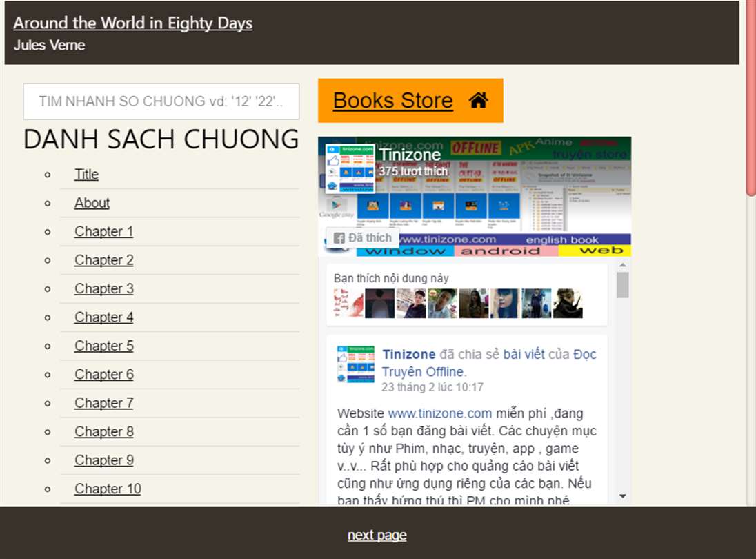
Task: Go to Chapter 1
Action: point(103,231)
